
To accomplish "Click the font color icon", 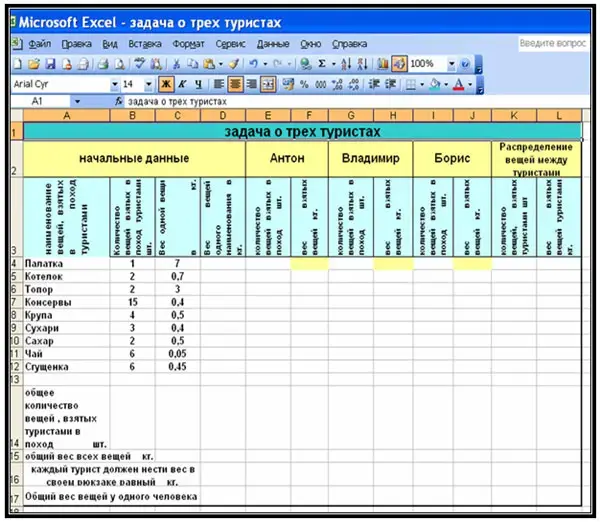I will 458,84.
